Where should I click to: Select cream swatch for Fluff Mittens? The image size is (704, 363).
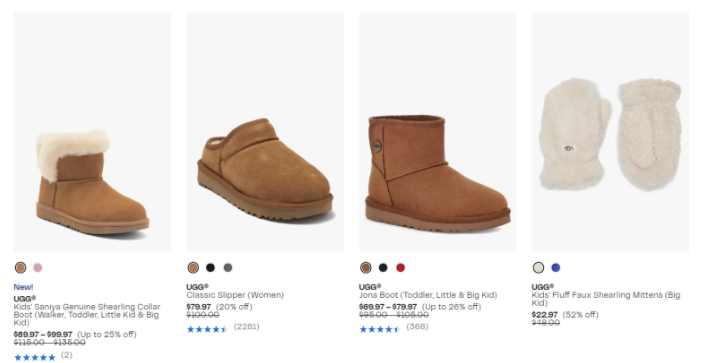538,268
